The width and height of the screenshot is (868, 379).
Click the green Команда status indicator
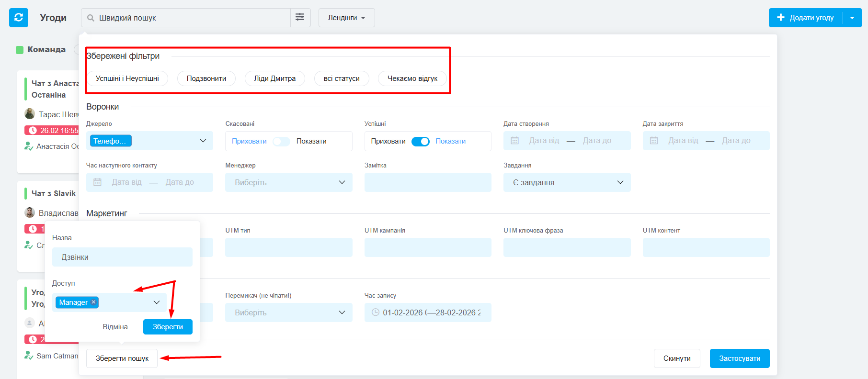(20, 50)
